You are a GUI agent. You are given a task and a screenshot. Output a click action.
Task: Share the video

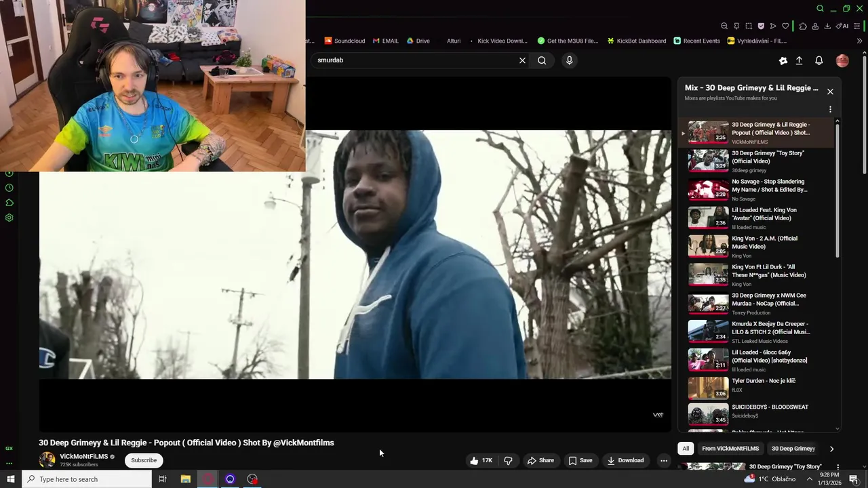[x=540, y=460]
